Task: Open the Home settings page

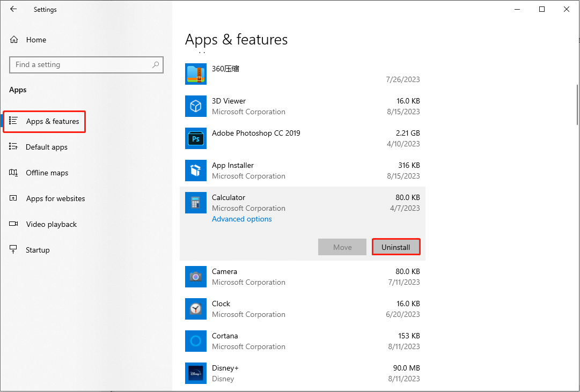Action: coord(36,40)
